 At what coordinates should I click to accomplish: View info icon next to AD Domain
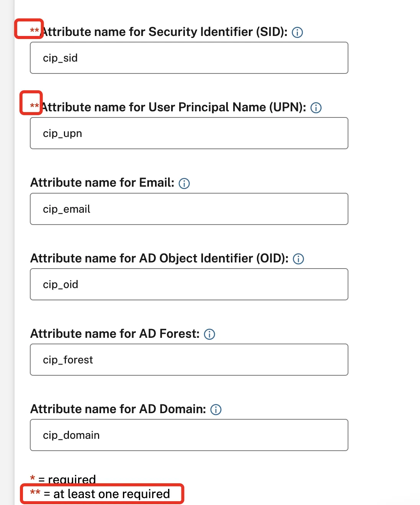pyautogui.click(x=216, y=410)
